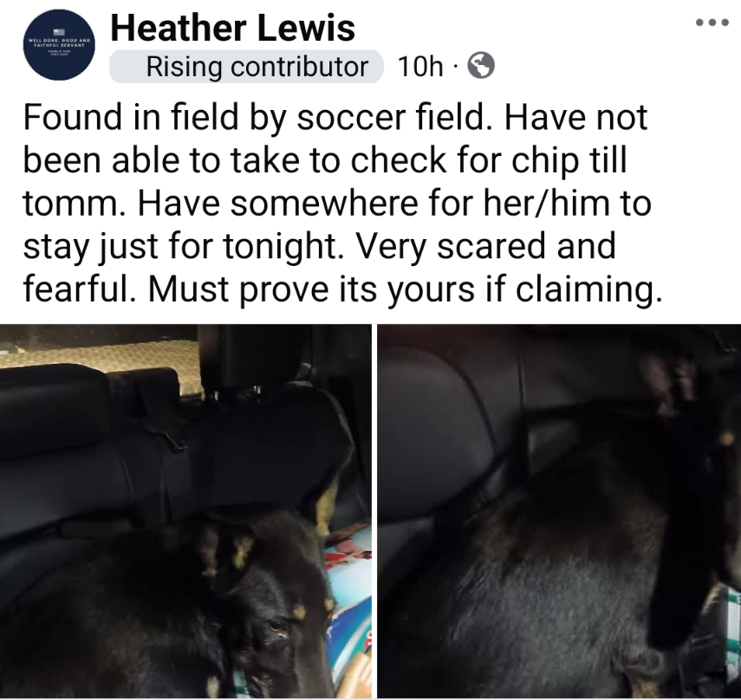741x700 pixels.
Task: Tap the dark circular avatar with flag
Action: click(x=59, y=45)
